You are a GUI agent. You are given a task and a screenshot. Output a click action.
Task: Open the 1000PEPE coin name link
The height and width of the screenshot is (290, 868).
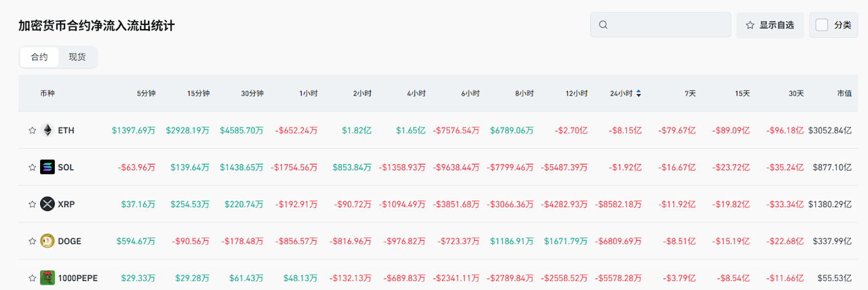(77, 278)
